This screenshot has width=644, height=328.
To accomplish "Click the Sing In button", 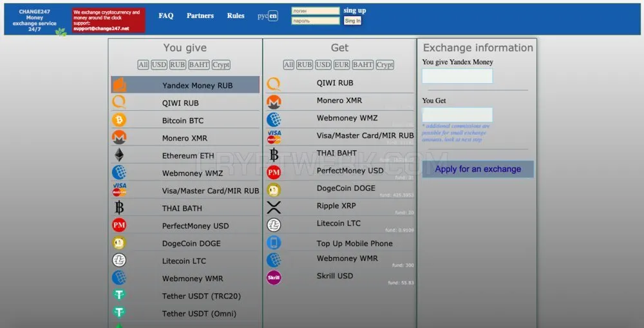I will [x=352, y=21].
